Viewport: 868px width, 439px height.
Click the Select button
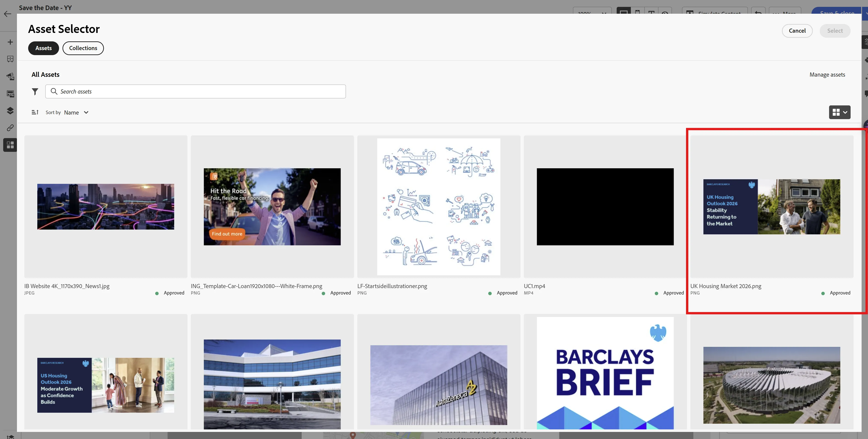pos(835,31)
